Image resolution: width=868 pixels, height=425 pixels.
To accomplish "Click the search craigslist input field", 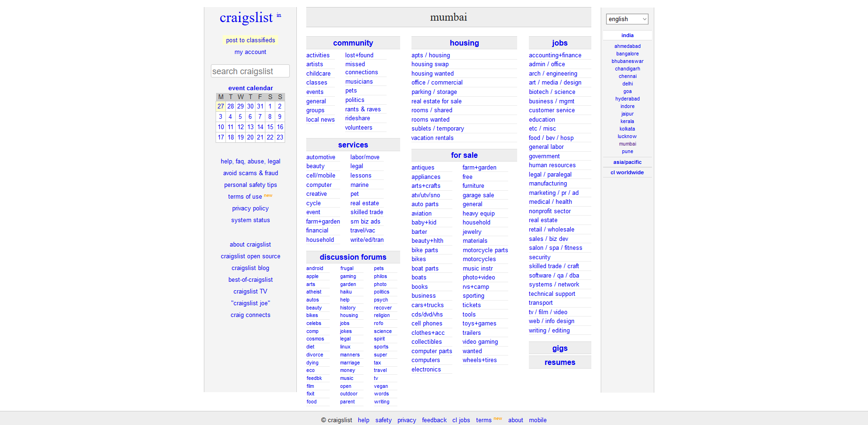I will (x=250, y=71).
